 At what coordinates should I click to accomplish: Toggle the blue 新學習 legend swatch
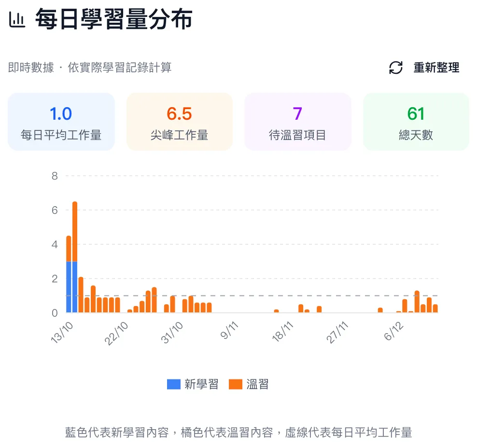pyautogui.click(x=174, y=384)
